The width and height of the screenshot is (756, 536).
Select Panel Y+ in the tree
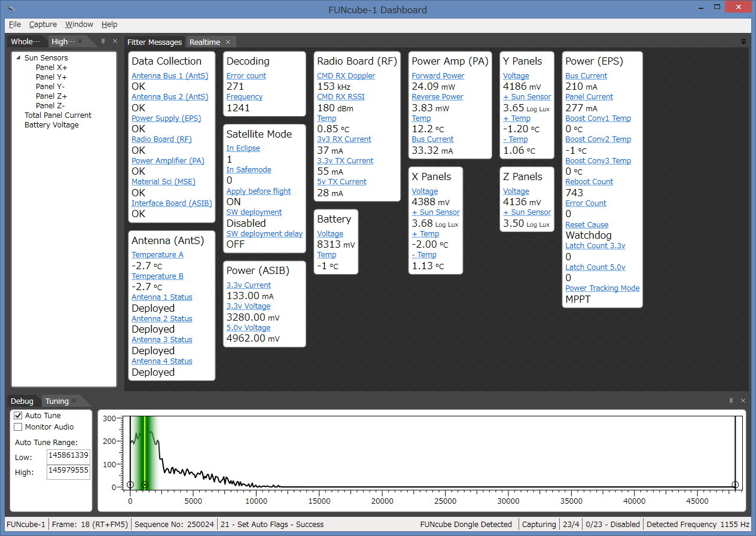(51, 77)
